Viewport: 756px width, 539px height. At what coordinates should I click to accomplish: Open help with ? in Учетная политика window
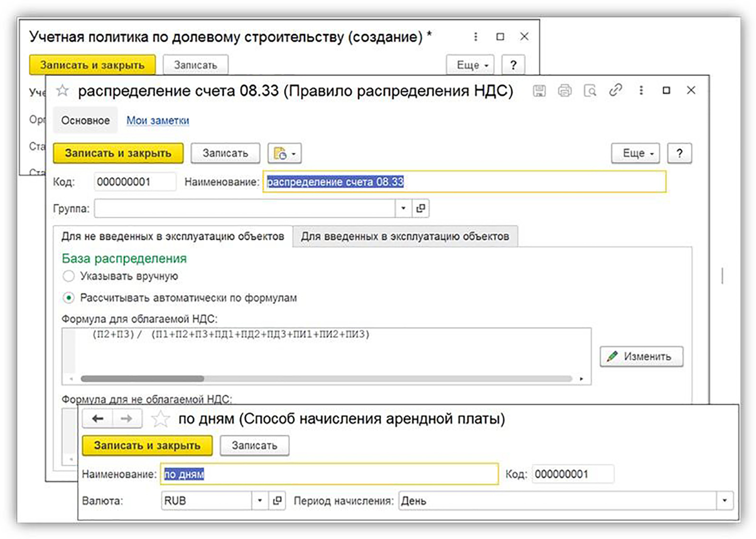click(x=513, y=65)
